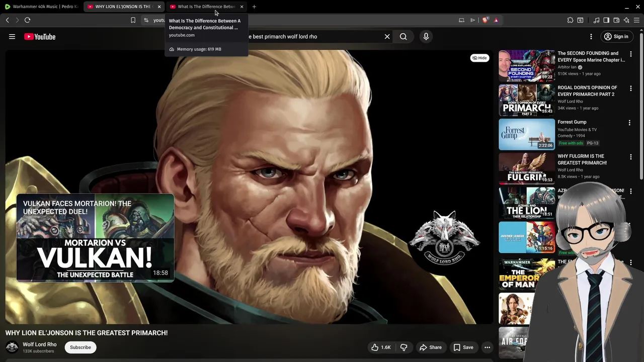Click the '133K subscribers' text
The height and width of the screenshot is (362, 644).
[x=38, y=351]
